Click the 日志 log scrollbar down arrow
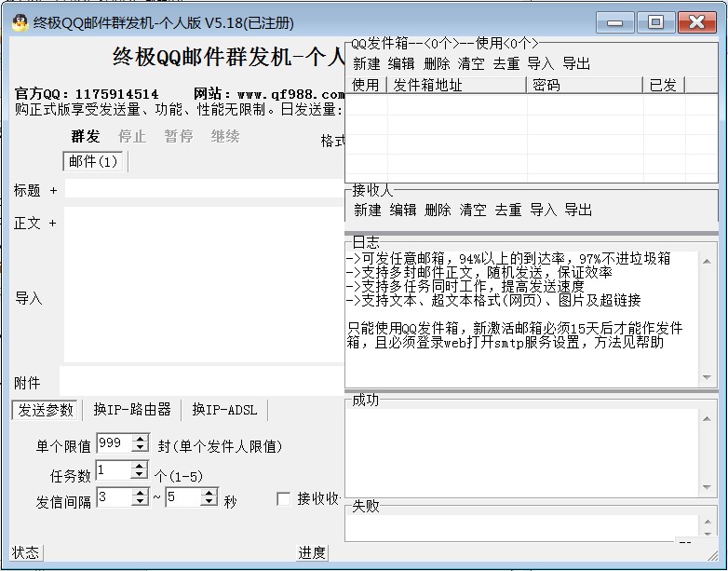Image resolution: width=728 pixels, height=571 pixels. [707, 377]
